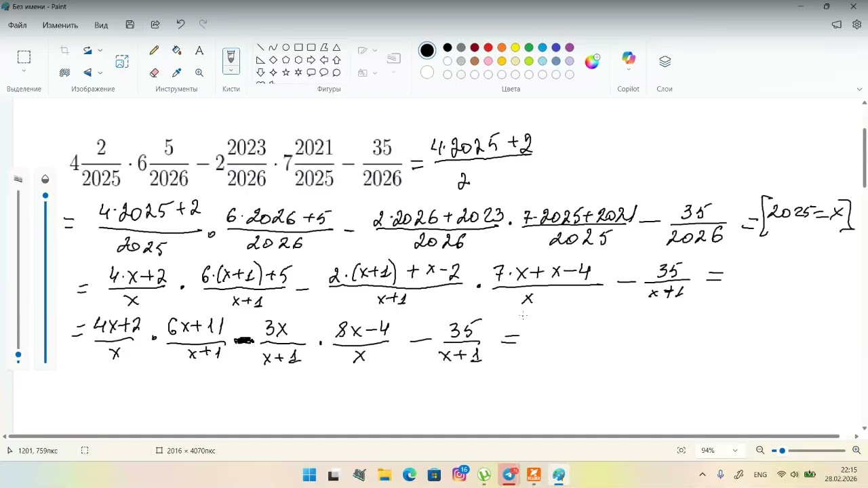
Task: Select the Eraser tool
Action: (154, 73)
